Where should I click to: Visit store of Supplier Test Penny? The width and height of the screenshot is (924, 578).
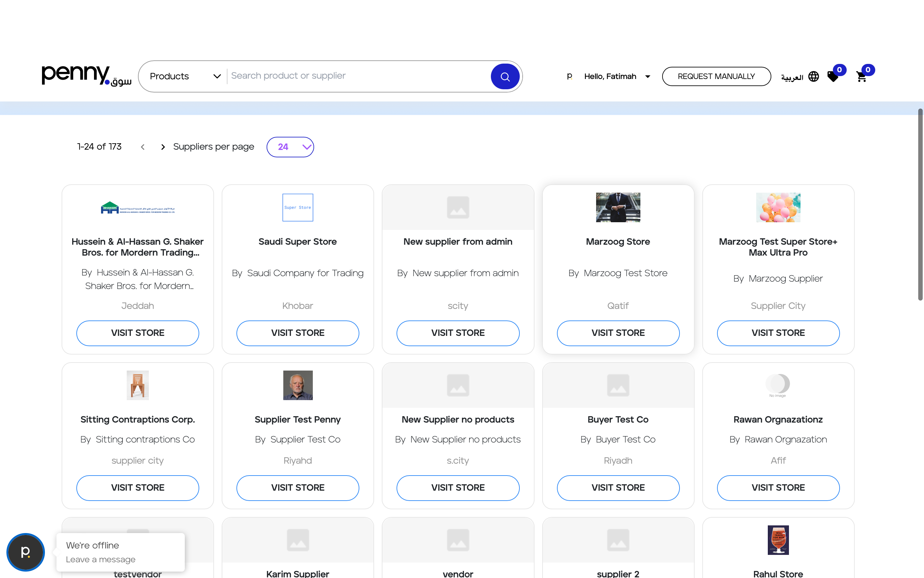click(x=298, y=488)
